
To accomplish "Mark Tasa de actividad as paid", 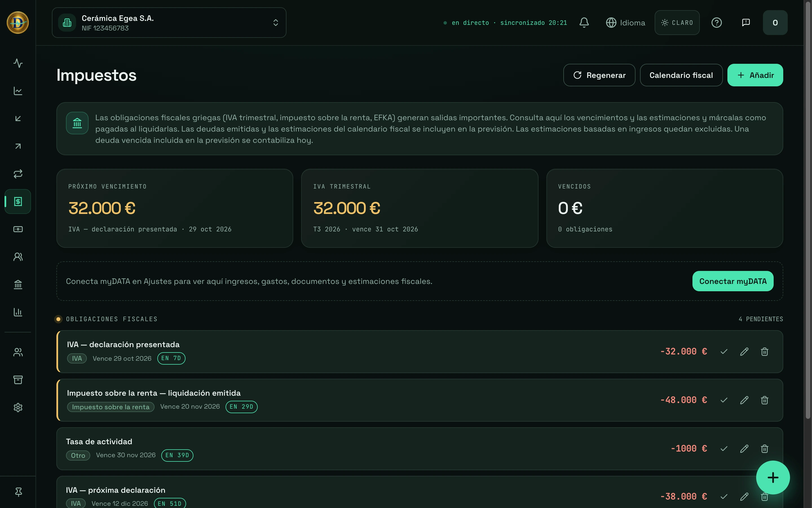I will [x=724, y=448].
